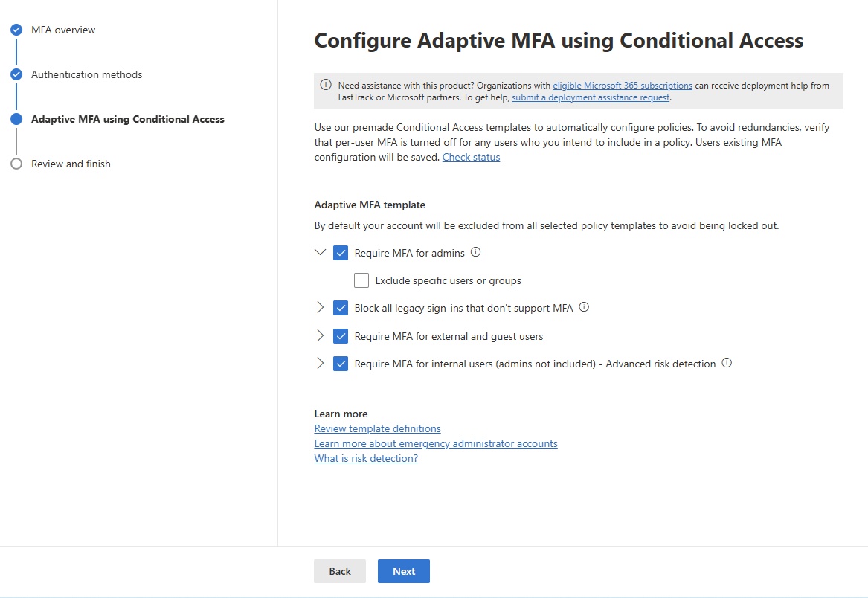The width and height of the screenshot is (868, 598).
Task: Expand Require MFA for internal users section
Action: click(x=321, y=364)
